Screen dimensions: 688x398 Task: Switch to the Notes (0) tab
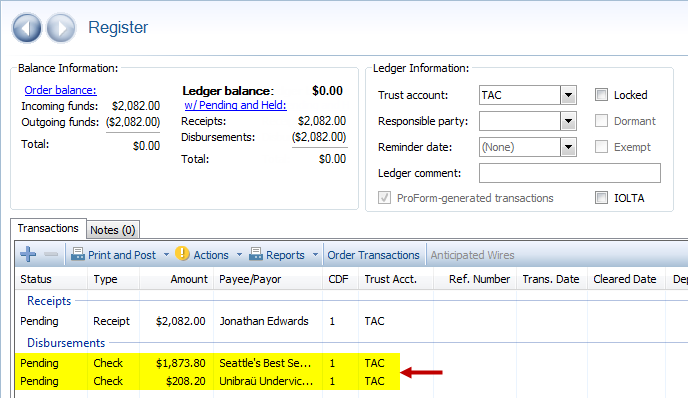click(113, 230)
